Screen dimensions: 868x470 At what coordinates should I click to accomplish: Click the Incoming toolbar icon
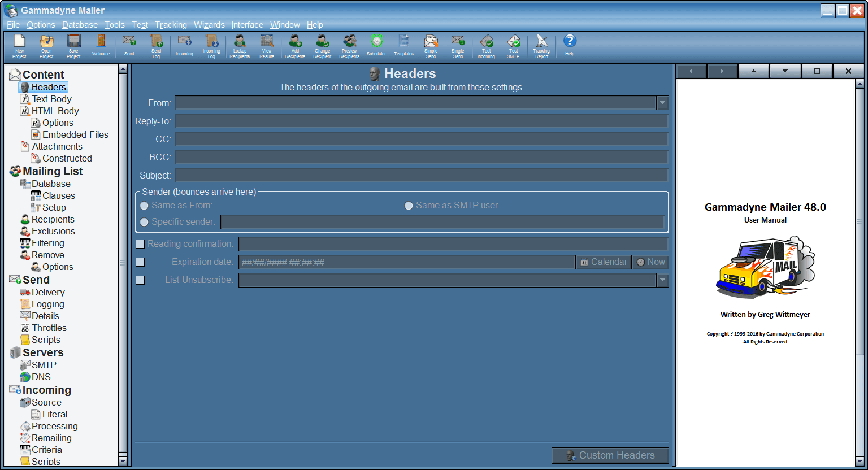(x=184, y=46)
